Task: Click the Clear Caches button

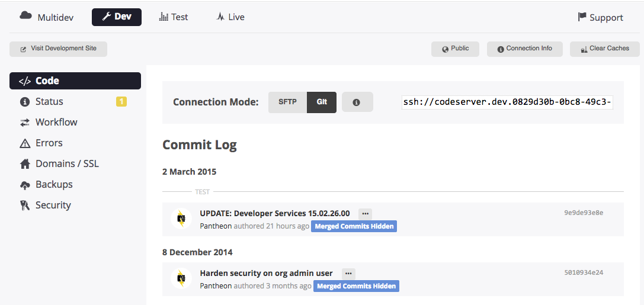Action: point(604,49)
